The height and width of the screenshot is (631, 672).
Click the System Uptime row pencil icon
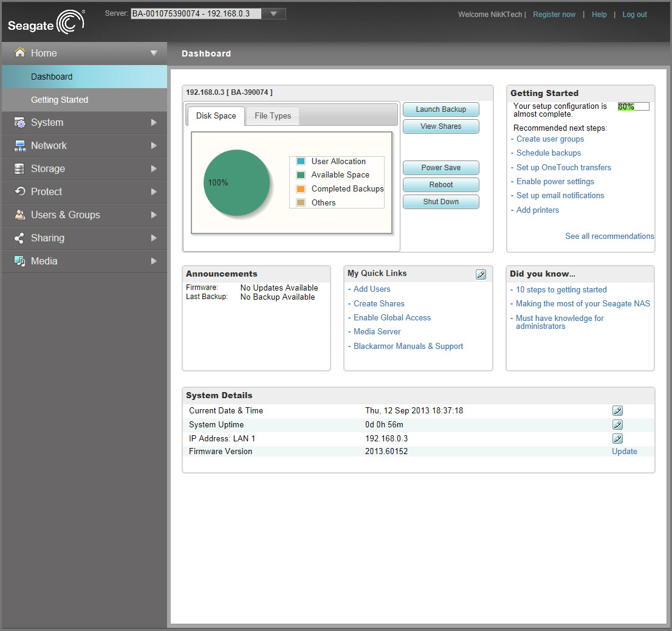[x=617, y=424]
